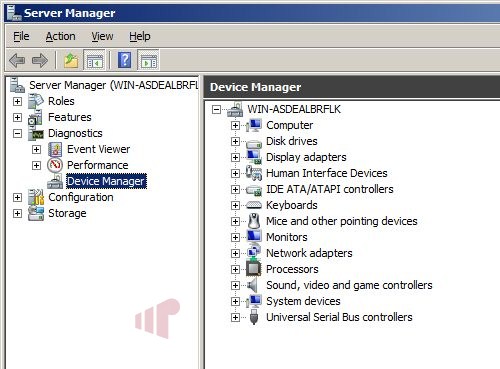Expand Sound, video and game controllers
This screenshot has height=369, width=500.
(235, 285)
